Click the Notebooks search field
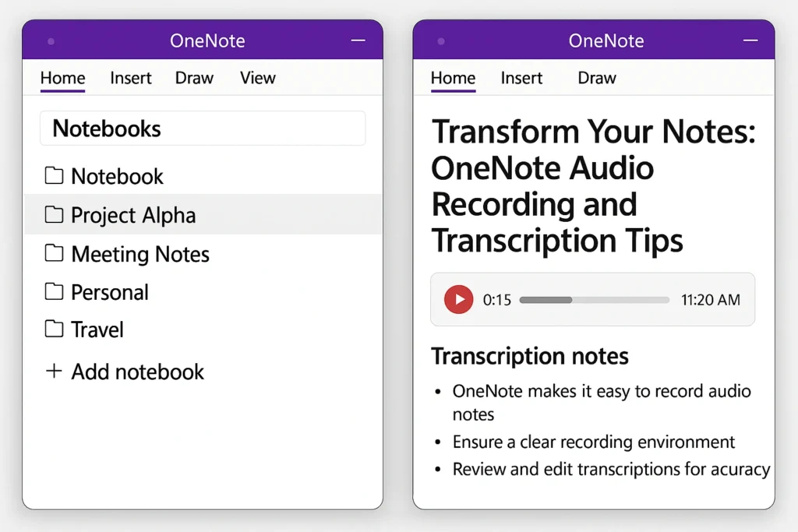The height and width of the screenshot is (532, 798). [203, 129]
